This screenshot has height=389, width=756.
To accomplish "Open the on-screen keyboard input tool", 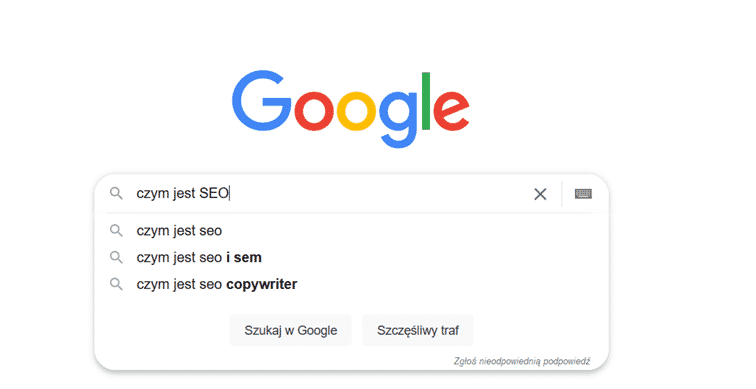I will pos(583,193).
